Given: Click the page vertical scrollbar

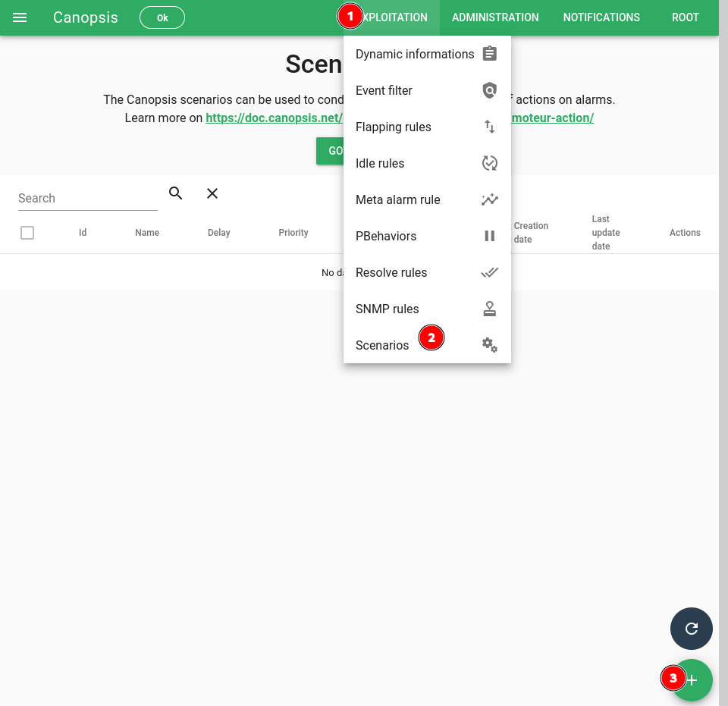Looking at the screenshot, I should [x=723, y=353].
